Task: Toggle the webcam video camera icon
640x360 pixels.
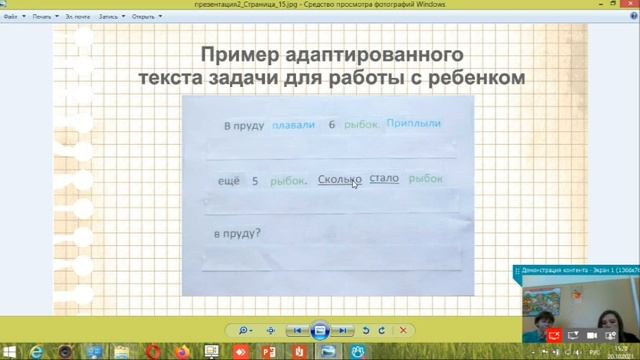Action: (592, 336)
